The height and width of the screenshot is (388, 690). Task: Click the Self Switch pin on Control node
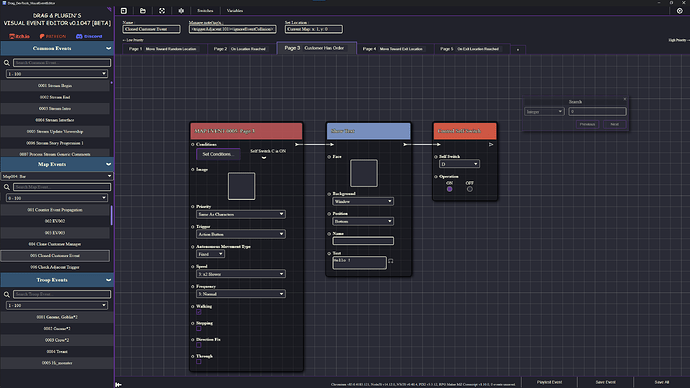click(436, 157)
